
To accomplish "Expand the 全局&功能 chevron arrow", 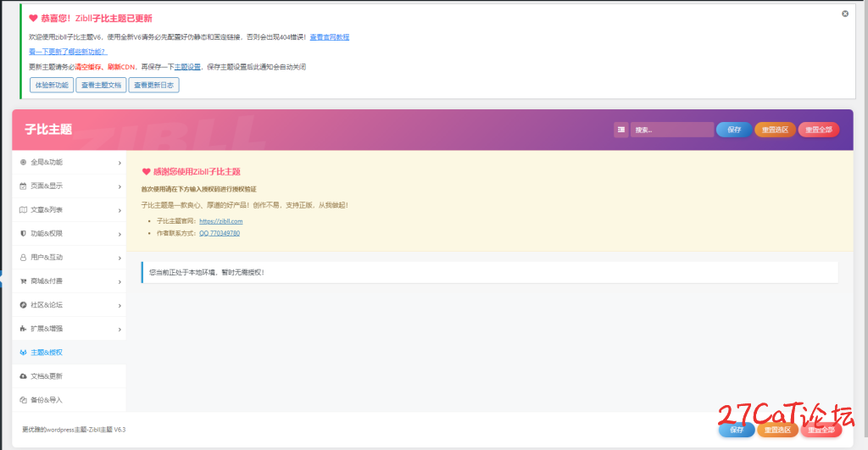I will [120, 163].
